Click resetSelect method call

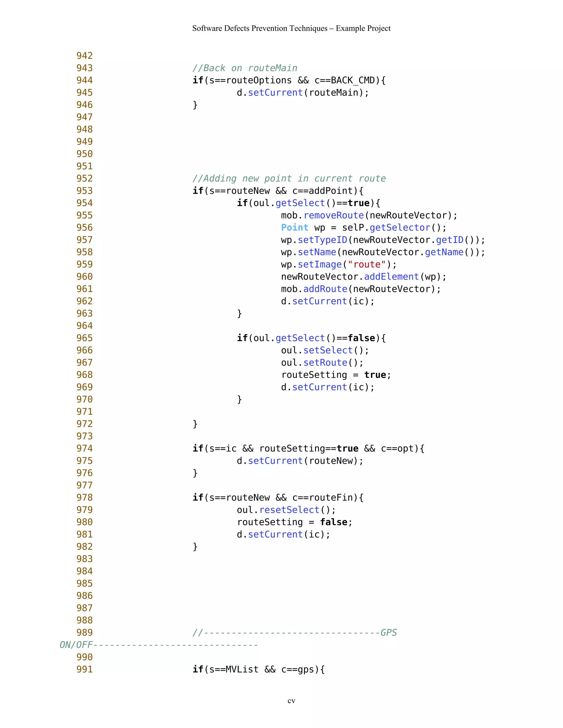pyautogui.click(x=289, y=510)
